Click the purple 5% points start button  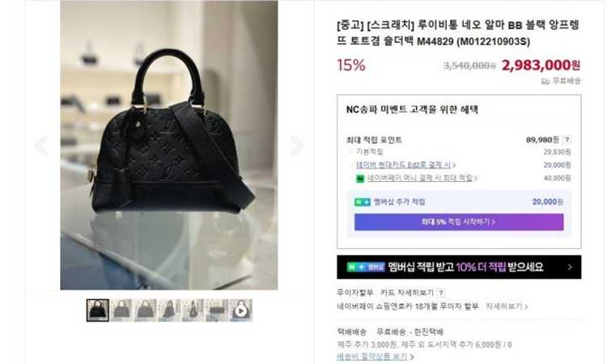coord(459,222)
